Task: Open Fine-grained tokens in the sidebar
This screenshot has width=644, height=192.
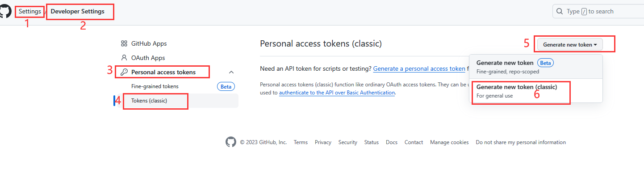Action: tap(155, 86)
